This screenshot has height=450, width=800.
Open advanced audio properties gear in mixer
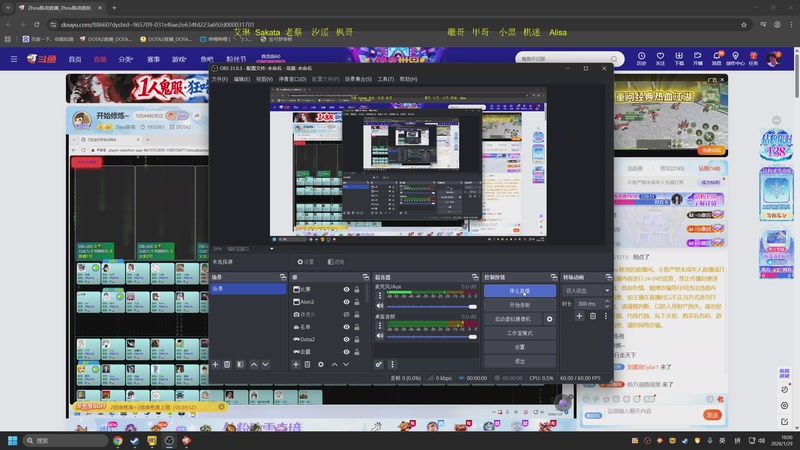tap(379, 364)
